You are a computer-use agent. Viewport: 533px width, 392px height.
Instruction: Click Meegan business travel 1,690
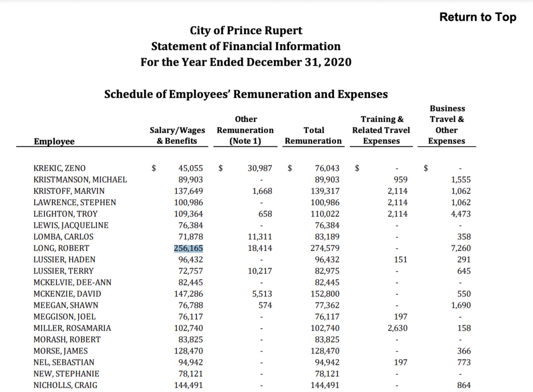[x=461, y=305]
